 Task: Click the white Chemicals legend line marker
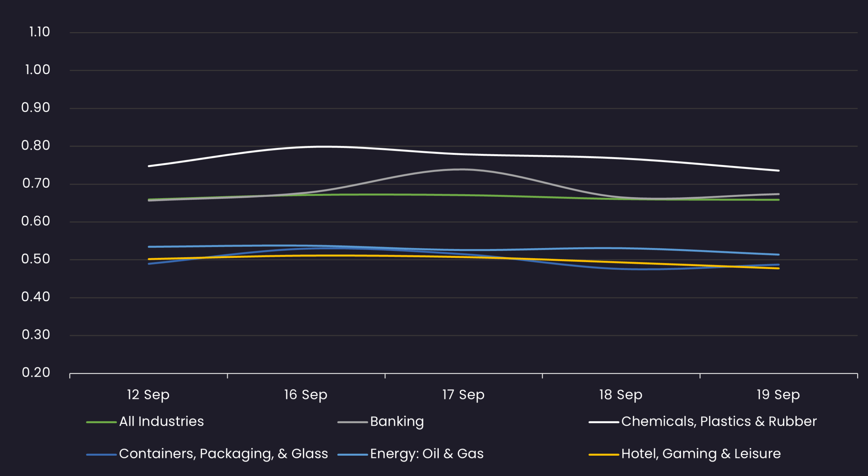point(604,422)
